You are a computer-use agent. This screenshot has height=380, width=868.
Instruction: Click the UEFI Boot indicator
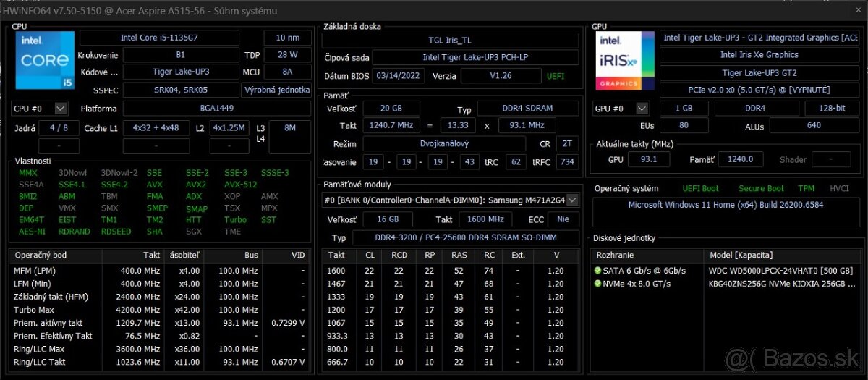700,189
